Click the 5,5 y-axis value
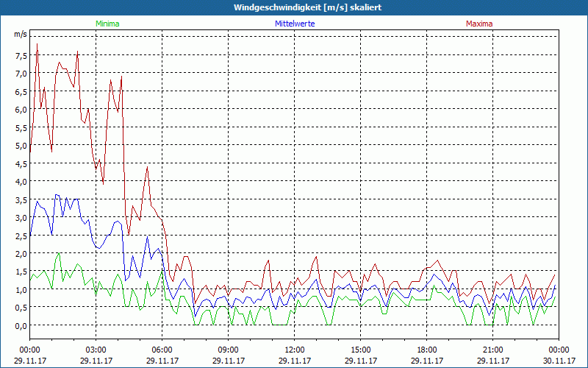Image resolution: width=588 pixels, height=368 pixels. click(x=21, y=128)
